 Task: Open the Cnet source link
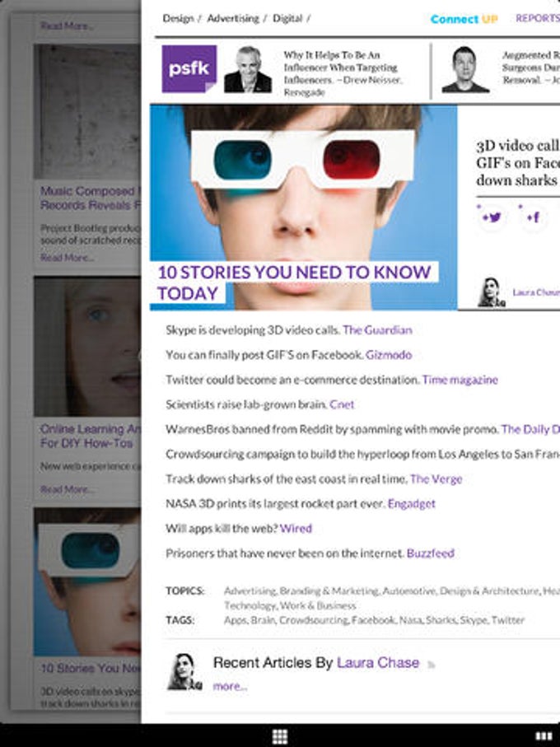342,404
